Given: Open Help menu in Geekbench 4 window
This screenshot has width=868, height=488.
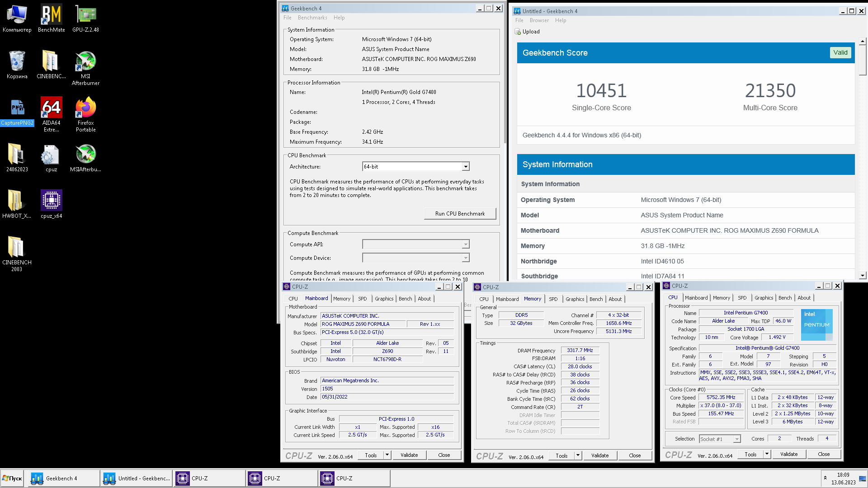Looking at the screenshot, I should pos(339,18).
